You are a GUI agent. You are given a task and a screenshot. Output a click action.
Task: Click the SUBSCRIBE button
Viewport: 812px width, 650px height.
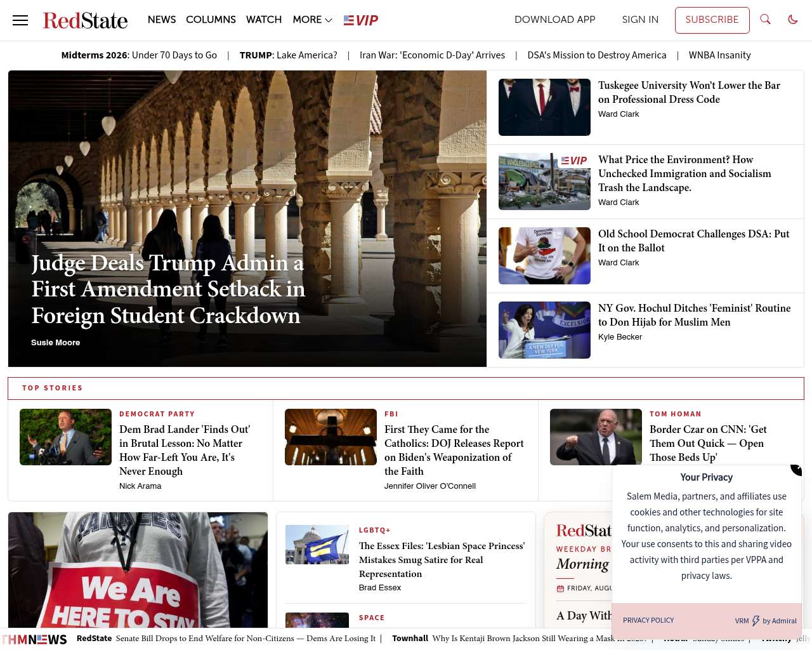[x=712, y=20]
